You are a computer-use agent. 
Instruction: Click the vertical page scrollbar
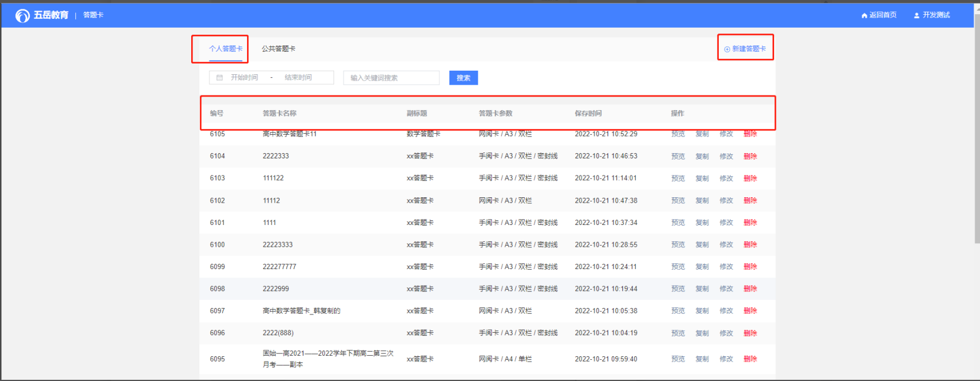pos(976,130)
